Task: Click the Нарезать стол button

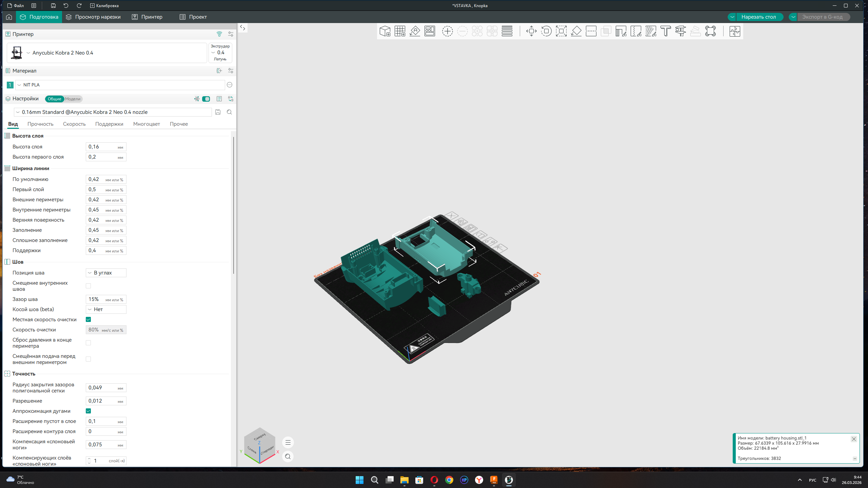Action: [x=758, y=17]
